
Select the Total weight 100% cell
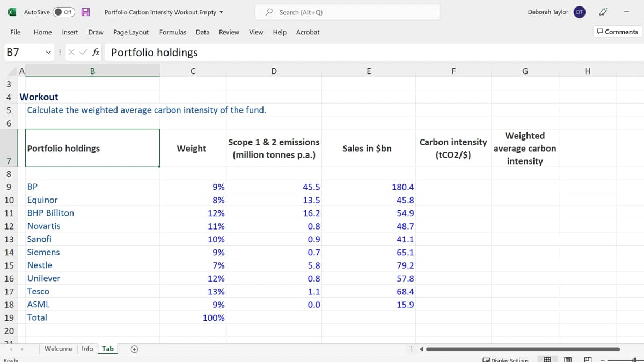tap(193, 317)
